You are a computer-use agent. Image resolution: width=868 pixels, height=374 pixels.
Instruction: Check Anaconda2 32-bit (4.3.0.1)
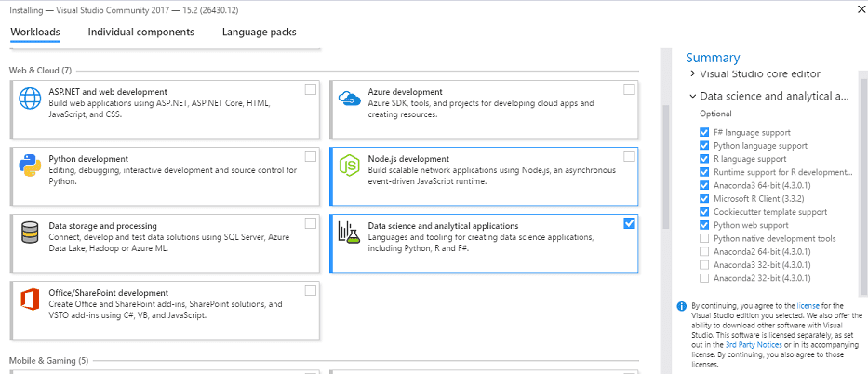click(704, 278)
